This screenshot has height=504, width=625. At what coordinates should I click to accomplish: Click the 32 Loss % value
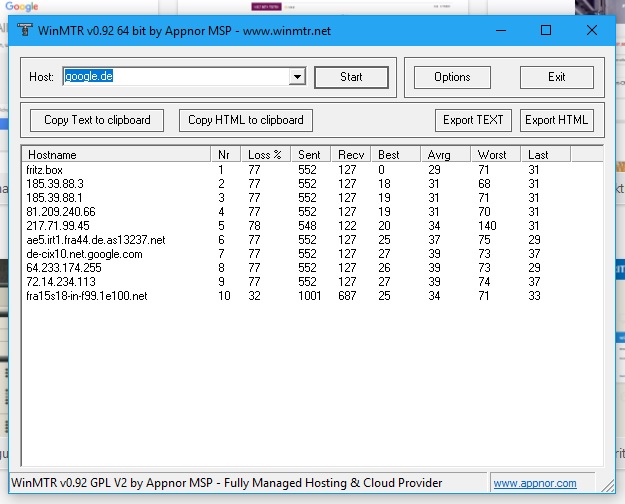point(254,296)
